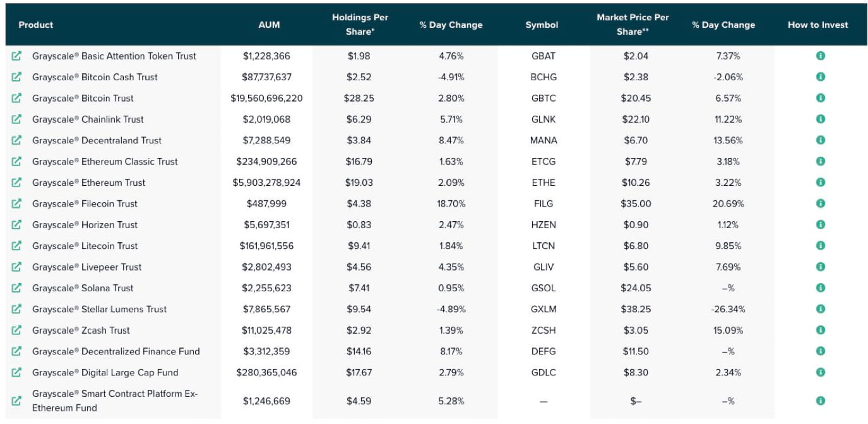Open external link icon for Bitcoin Trust
The width and height of the screenshot is (868, 424).
click(17, 98)
